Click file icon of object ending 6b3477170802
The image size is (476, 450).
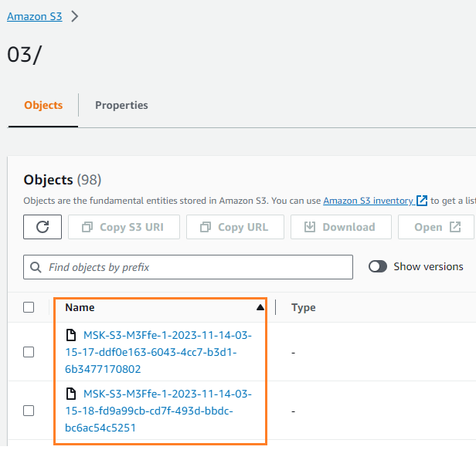click(71, 335)
